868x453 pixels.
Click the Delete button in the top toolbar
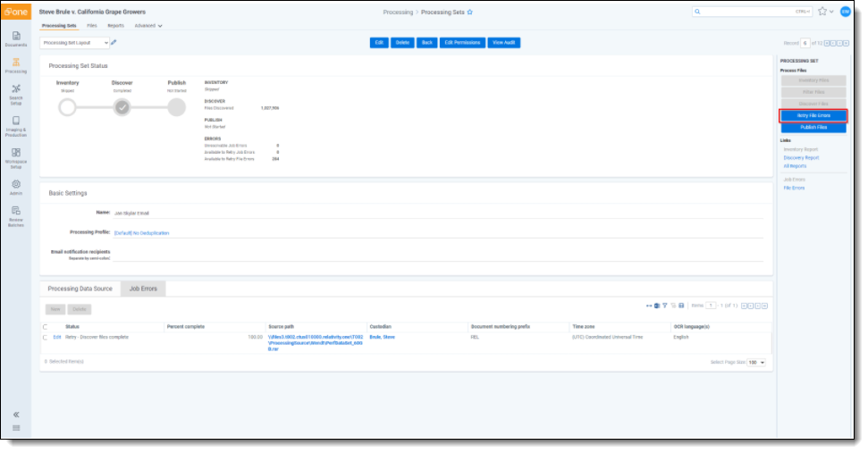[x=402, y=43]
